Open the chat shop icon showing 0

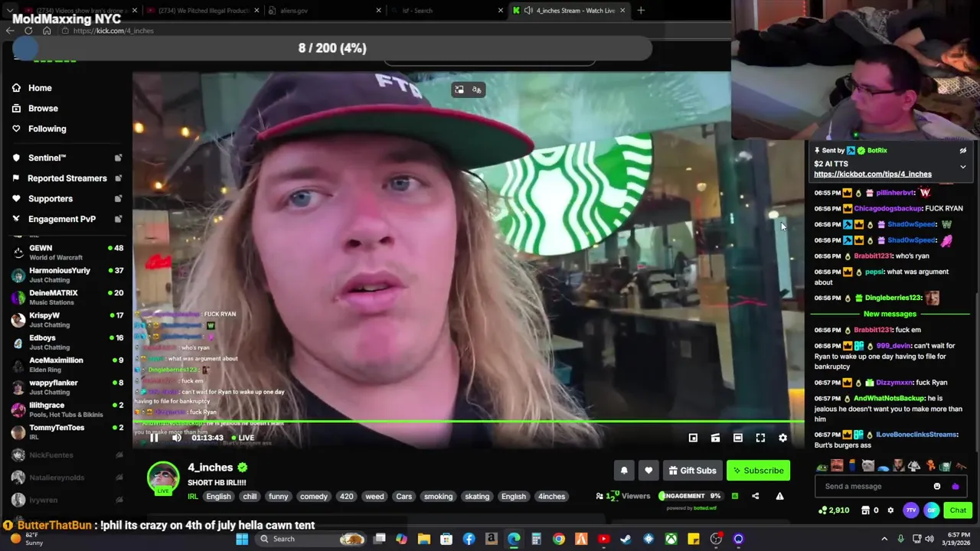(x=871, y=510)
